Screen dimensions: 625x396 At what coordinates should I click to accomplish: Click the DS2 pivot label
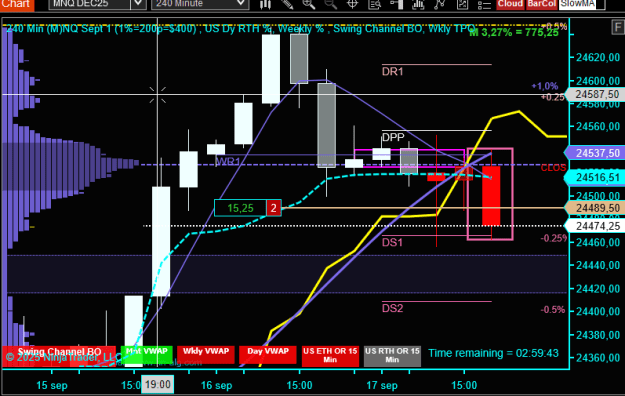pyautogui.click(x=393, y=308)
